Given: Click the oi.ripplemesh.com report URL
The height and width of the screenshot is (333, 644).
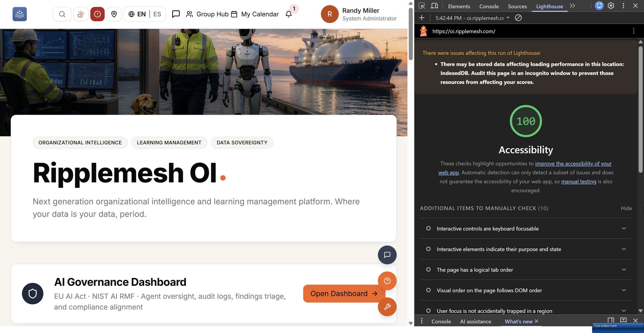Looking at the screenshot, I should coord(464,31).
